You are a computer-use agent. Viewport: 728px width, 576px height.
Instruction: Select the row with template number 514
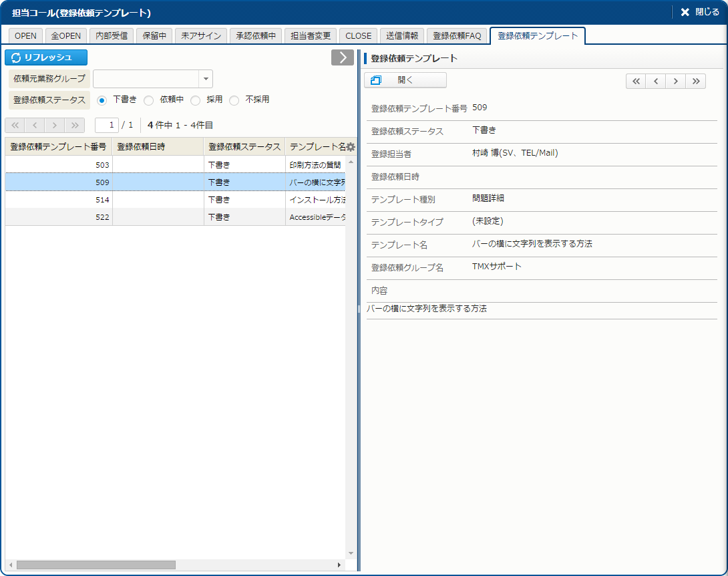175,199
